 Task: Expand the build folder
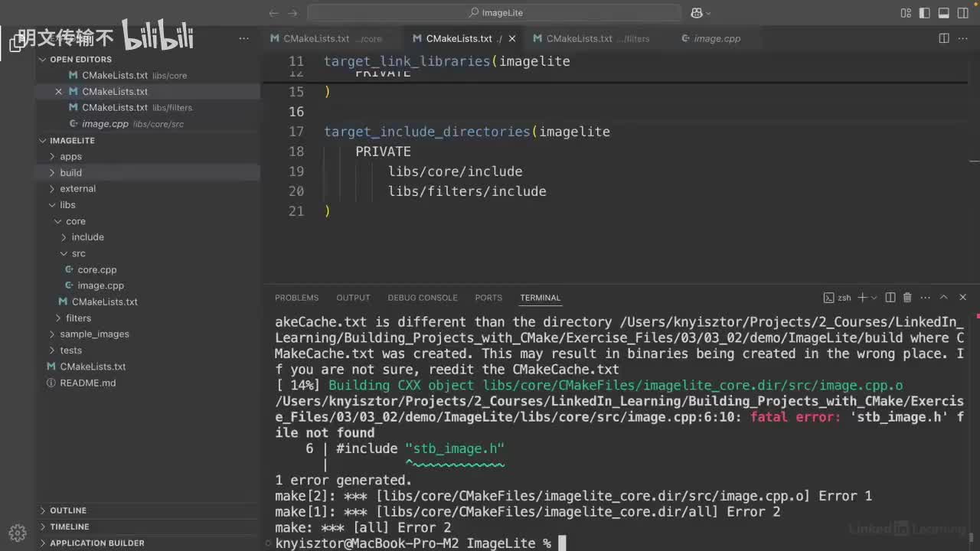coord(52,173)
